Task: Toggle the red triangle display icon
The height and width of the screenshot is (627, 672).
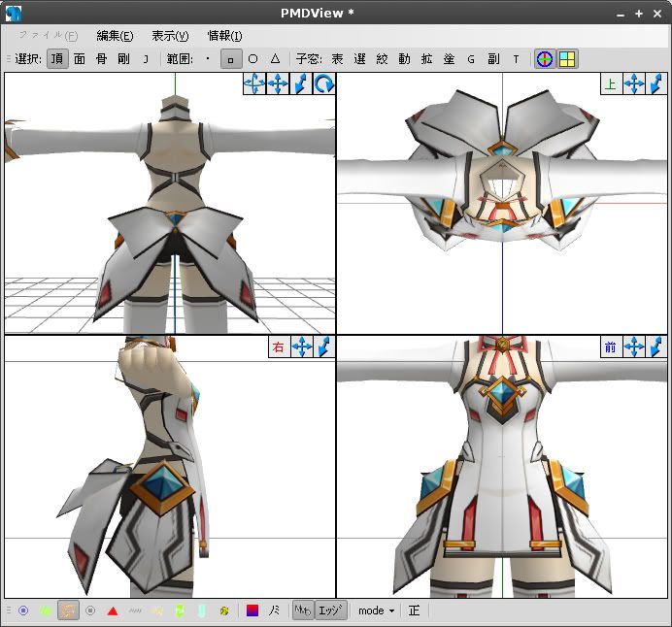Action: coord(113,610)
